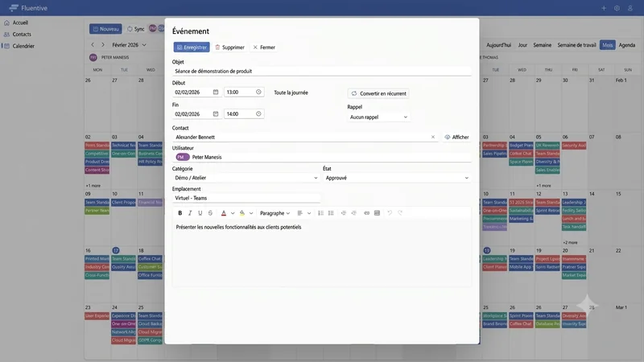Jump to Aujourd'hui in the calendar

[498, 45]
